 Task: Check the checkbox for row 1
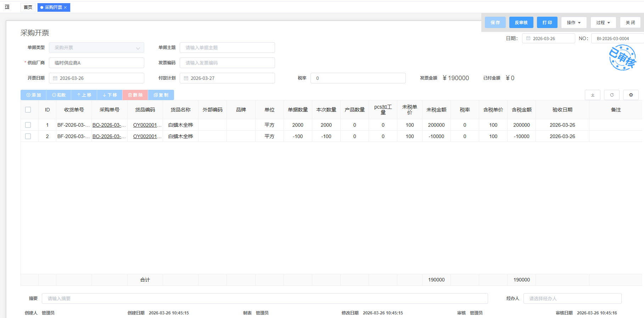coord(28,125)
